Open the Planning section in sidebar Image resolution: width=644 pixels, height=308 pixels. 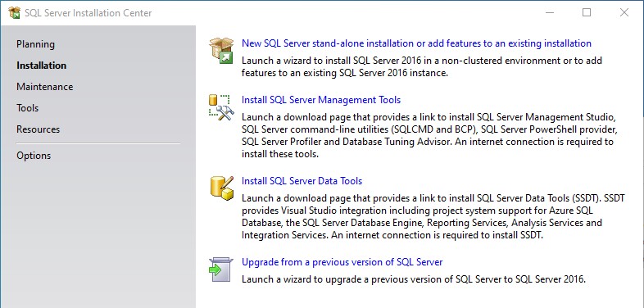pyautogui.click(x=35, y=44)
